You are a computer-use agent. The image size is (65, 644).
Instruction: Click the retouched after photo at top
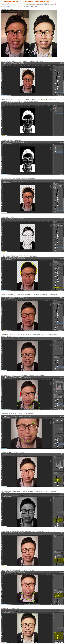coord(43,34)
